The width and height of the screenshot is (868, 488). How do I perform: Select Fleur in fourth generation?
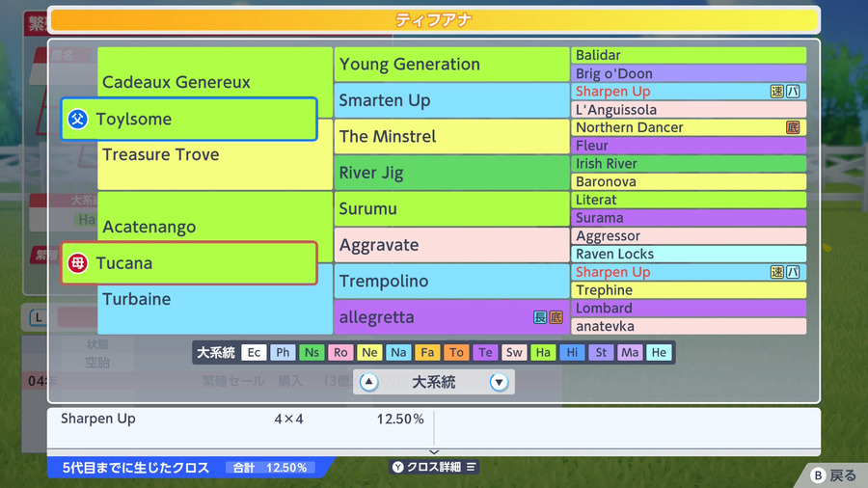point(689,146)
